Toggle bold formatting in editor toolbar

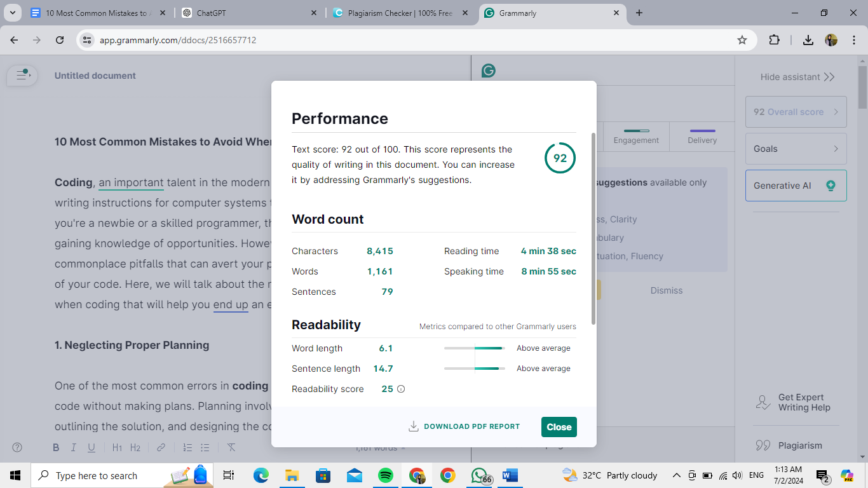coord(56,447)
